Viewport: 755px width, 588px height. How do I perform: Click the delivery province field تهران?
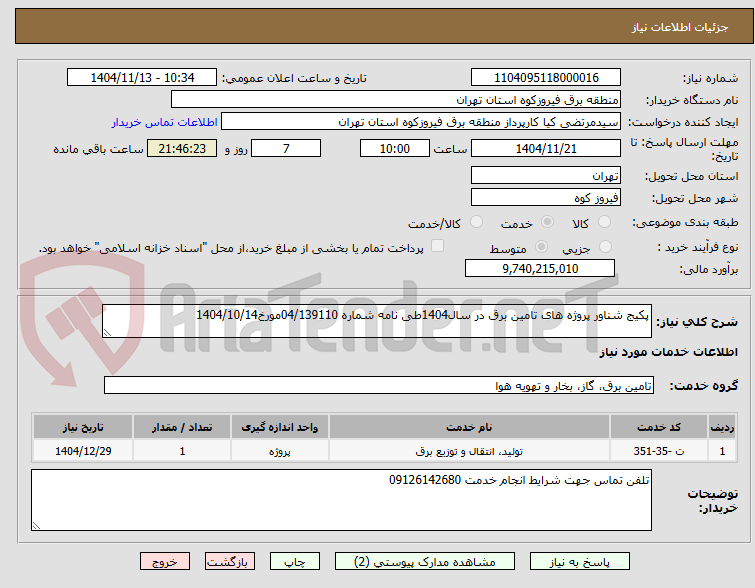[546, 175]
